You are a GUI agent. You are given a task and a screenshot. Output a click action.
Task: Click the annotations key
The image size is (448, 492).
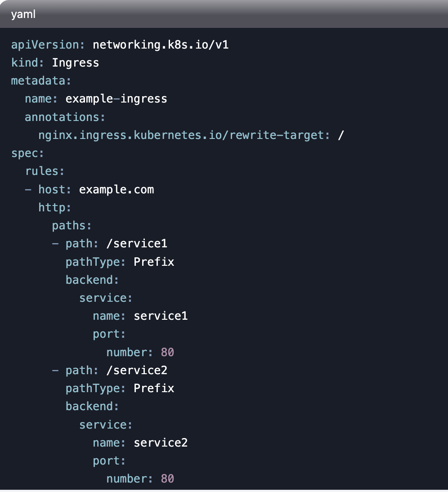[x=65, y=117]
